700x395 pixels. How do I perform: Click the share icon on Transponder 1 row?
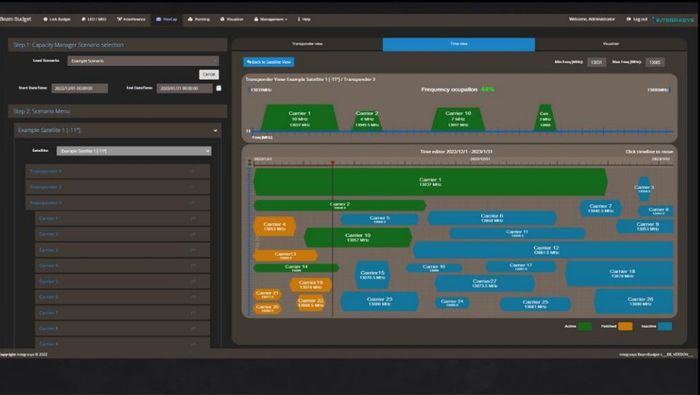(193, 171)
